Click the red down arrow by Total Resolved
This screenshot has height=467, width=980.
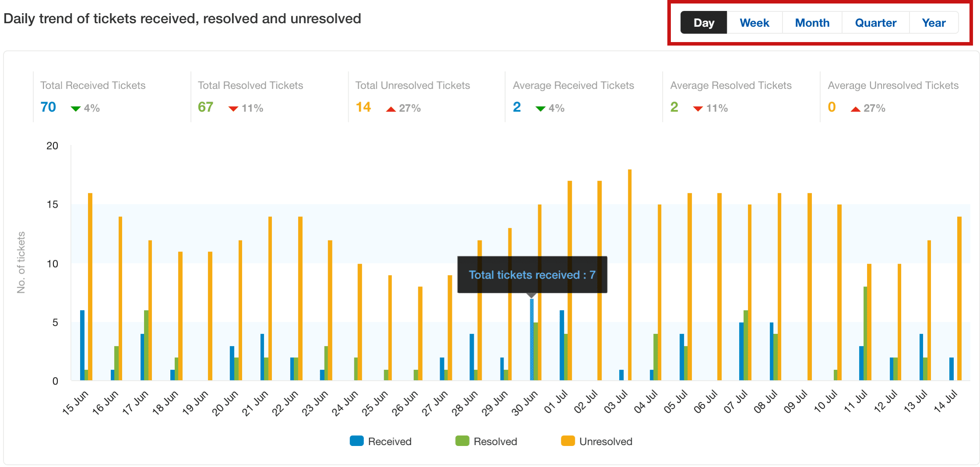click(233, 109)
